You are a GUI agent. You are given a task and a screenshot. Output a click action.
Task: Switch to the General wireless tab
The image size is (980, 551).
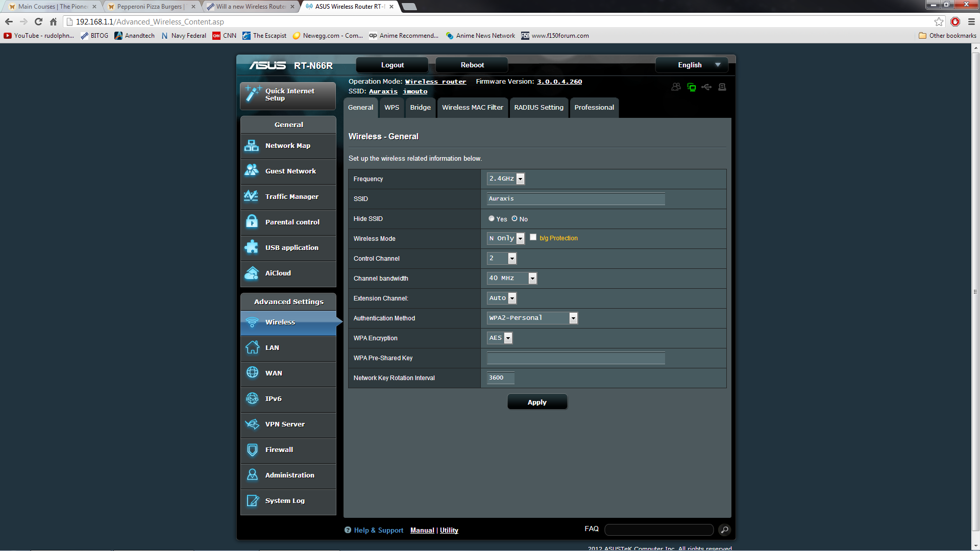(x=361, y=108)
